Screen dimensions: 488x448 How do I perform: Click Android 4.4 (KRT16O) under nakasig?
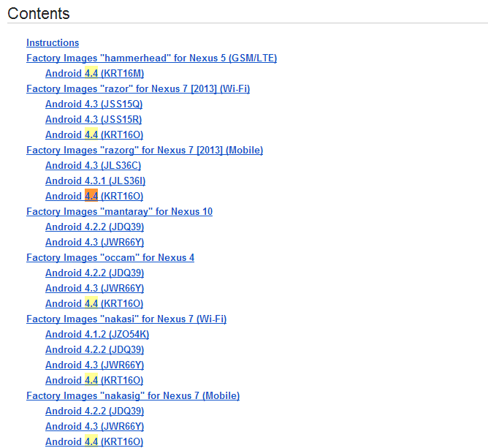pos(94,441)
